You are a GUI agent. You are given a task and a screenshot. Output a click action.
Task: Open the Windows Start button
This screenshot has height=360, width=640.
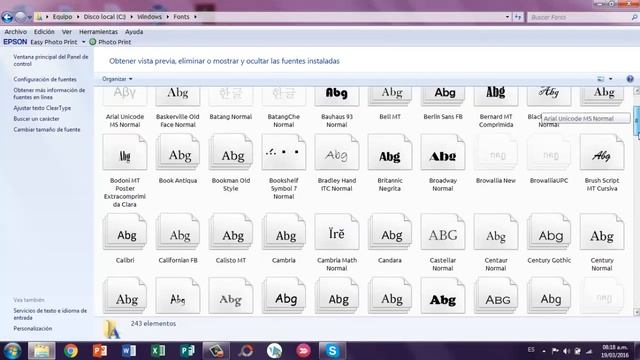(x=12, y=351)
